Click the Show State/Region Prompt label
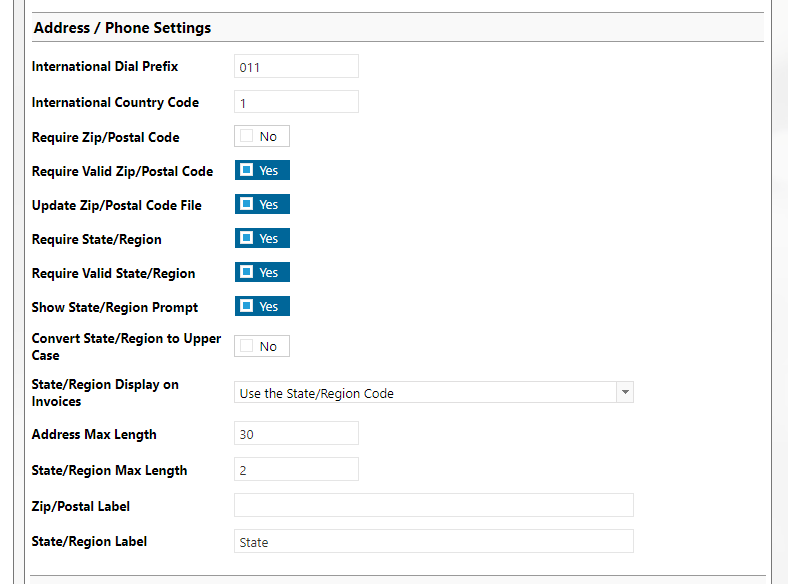The image size is (788, 584). (x=115, y=307)
